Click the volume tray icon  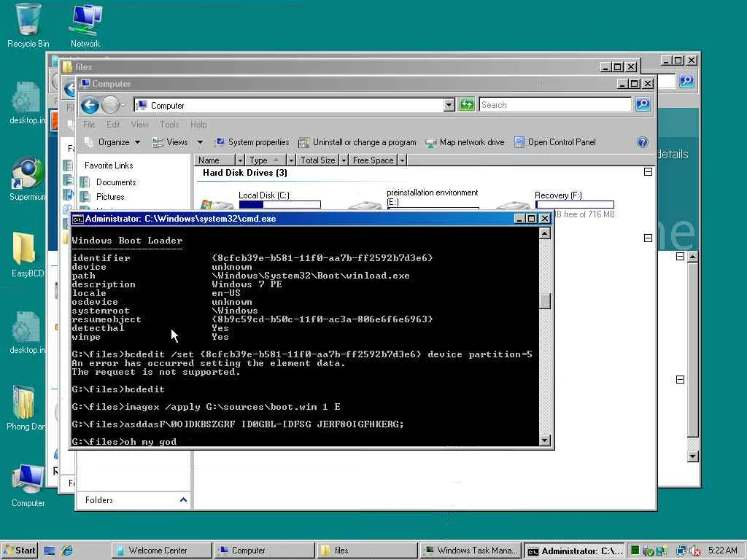click(x=695, y=551)
